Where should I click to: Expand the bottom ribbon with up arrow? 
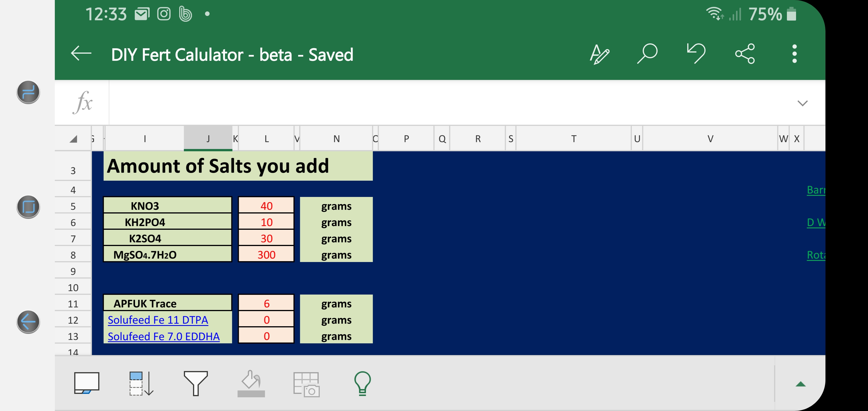point(800,384)
